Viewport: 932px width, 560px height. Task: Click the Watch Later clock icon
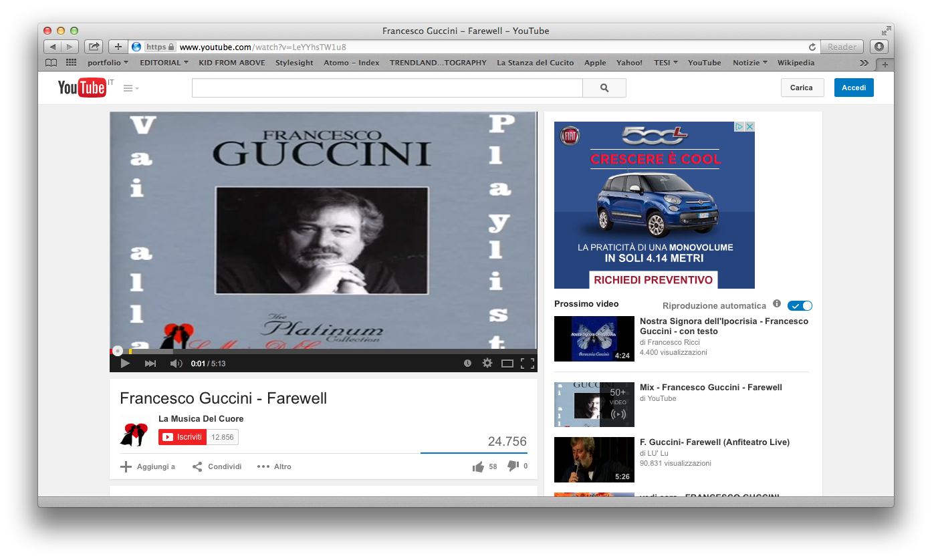[467, 364]
